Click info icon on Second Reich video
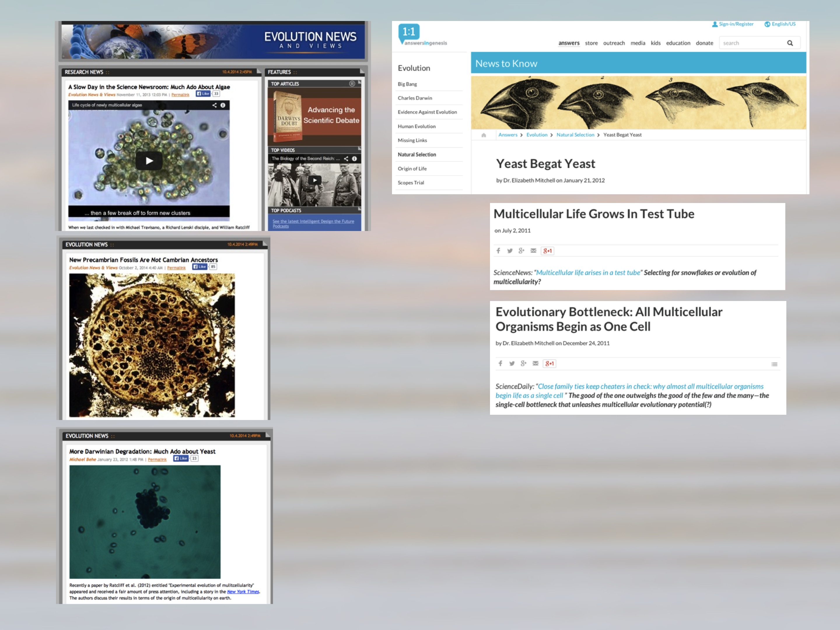Screen dimensions: 840x630 (x=354, y=159)
